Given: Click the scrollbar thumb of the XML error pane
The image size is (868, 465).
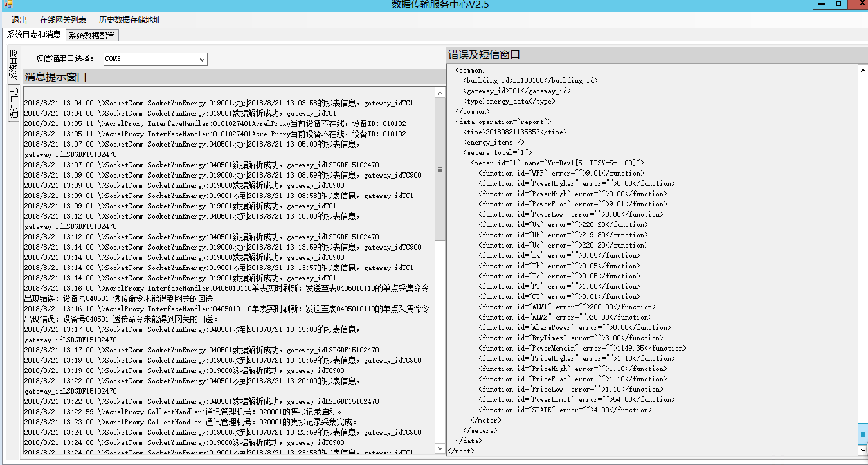Looking at the screenshot, I should (862, 434).
